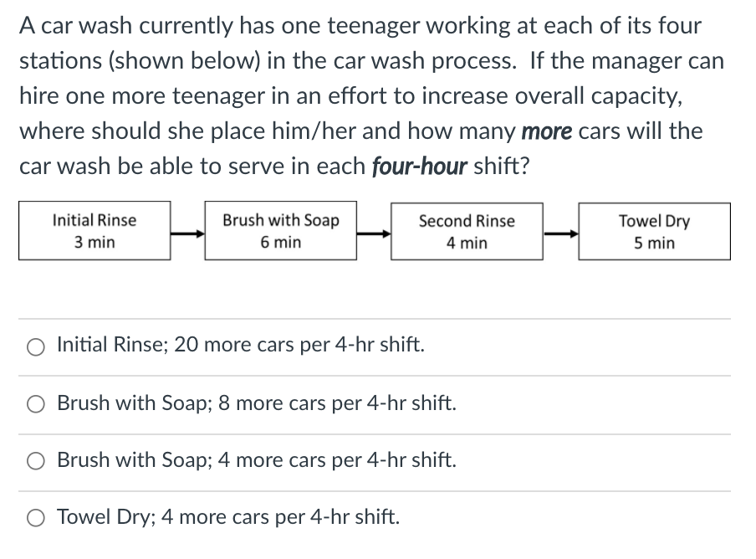Pick the Brush with Soap; 4 more cars option
The width and height of the screenshot is (756, 559).
coord(33,460)
